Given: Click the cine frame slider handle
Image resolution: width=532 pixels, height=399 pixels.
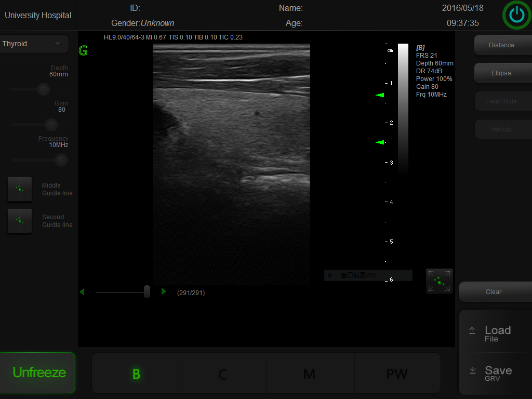Looking at the screenshot, I should click(147, 291).
